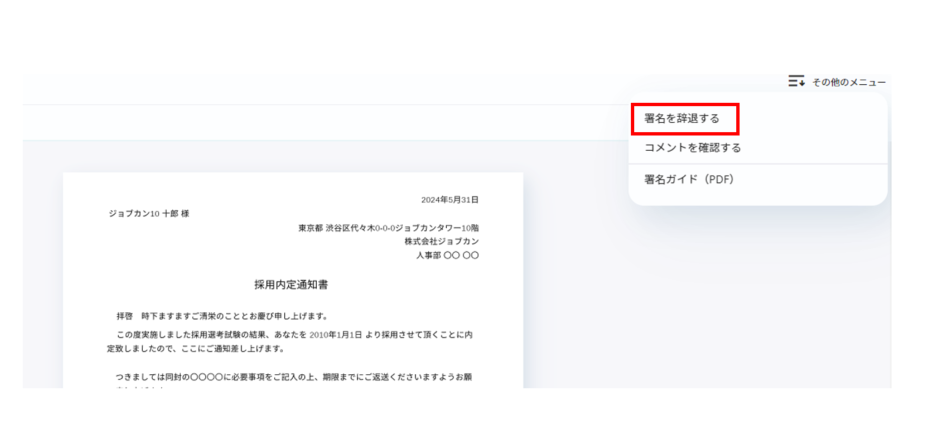
Task: Click the document date 2024年5月31日
Action: click(449, 200)
